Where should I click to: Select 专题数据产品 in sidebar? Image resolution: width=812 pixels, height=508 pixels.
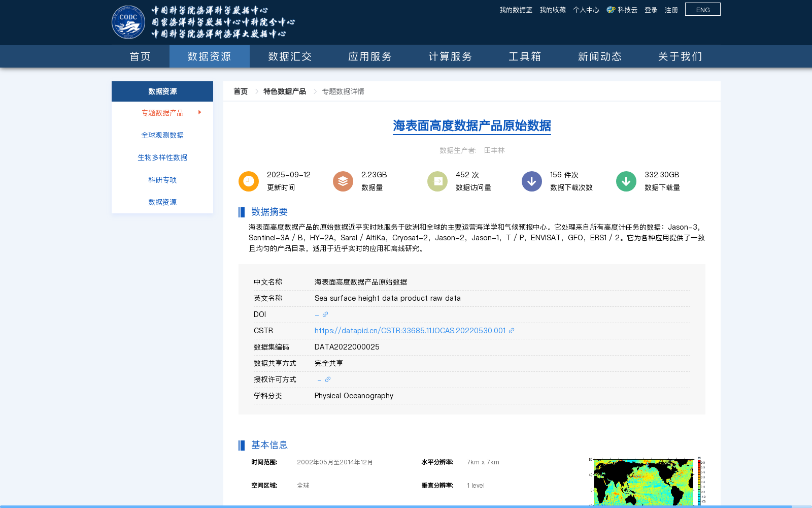tap(162, 113)
